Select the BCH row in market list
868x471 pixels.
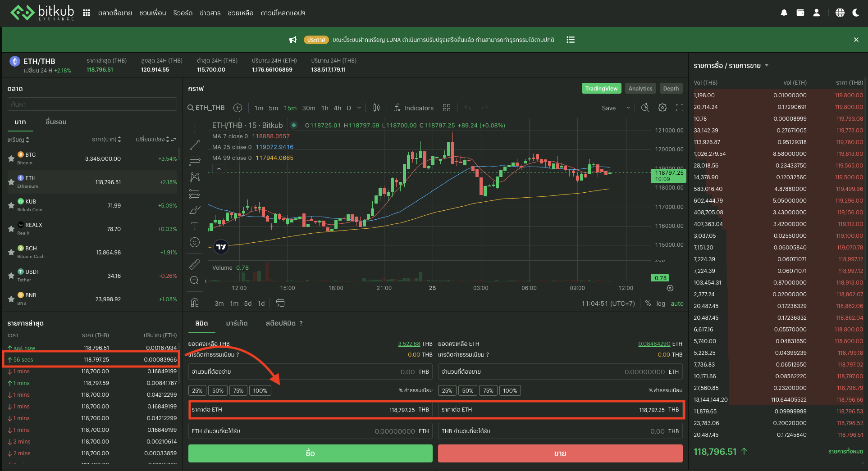pyautogui.click(x=92, y=252)
